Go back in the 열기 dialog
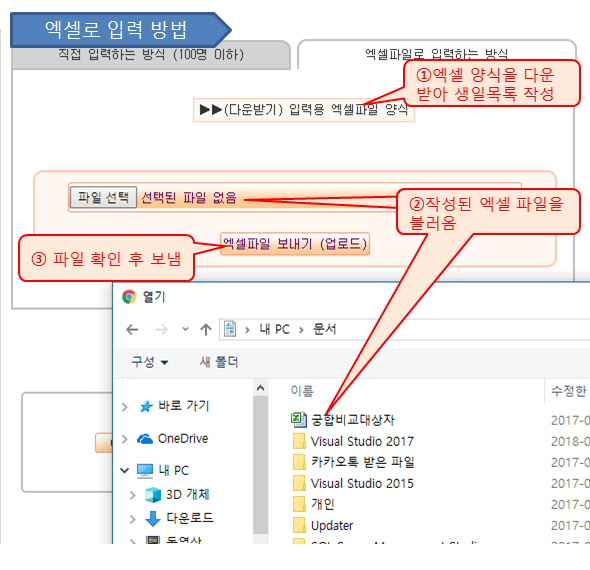Screen dimensions: 590x570 click(x=132, y=330)
